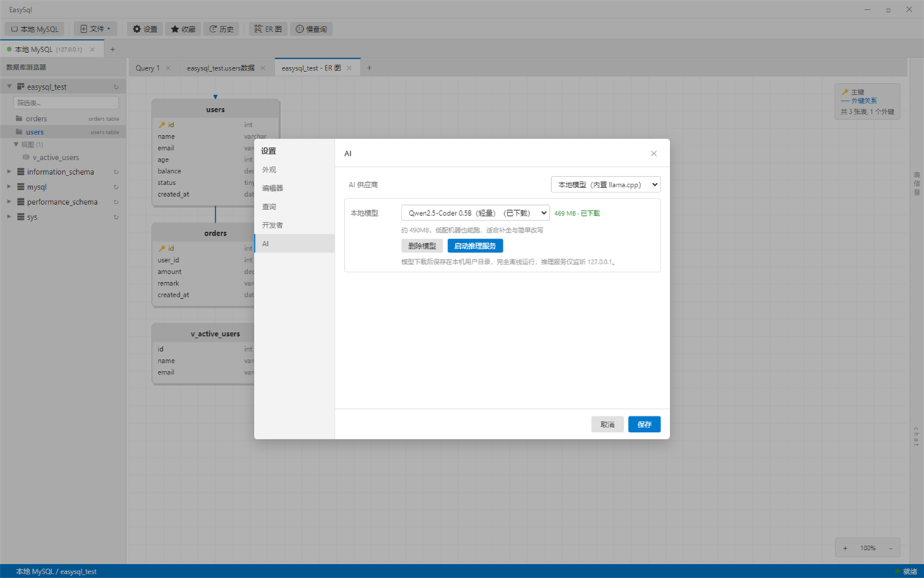Viewport: 924px width, 578px height.
Task: Switch to the Query 1 tab
Action: click(148, 68)
